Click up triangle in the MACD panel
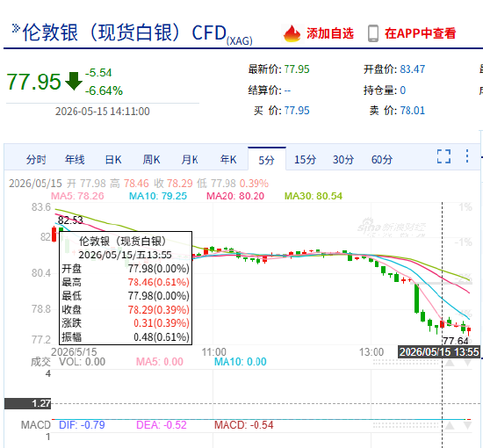Screen dimensions: 483x448 450,426
